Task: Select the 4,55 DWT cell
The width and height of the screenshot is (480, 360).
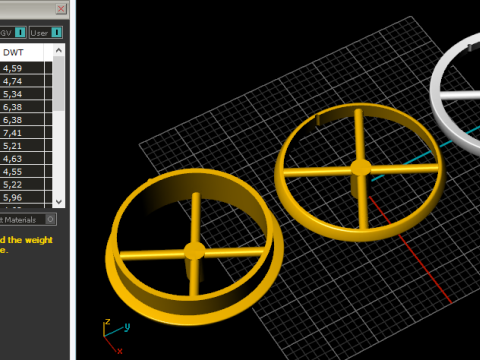Action: pos(22,172)
